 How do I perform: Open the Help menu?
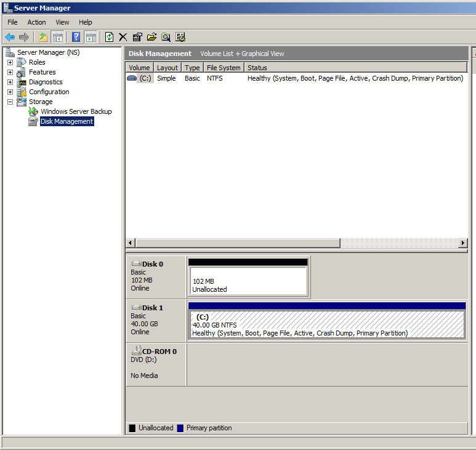pos(86,22)
